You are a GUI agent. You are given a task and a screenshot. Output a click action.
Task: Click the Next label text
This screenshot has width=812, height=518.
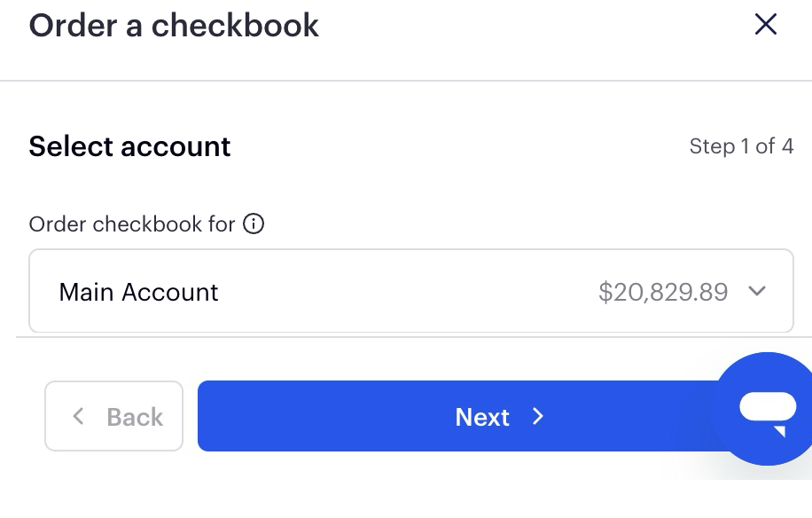(x=482, y=417)
